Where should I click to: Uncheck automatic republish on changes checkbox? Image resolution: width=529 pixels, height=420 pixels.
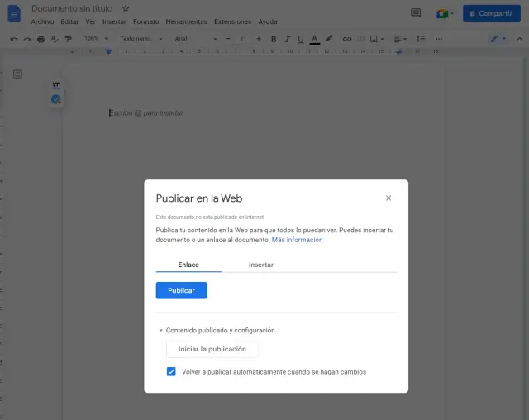[x=171, y=371]
